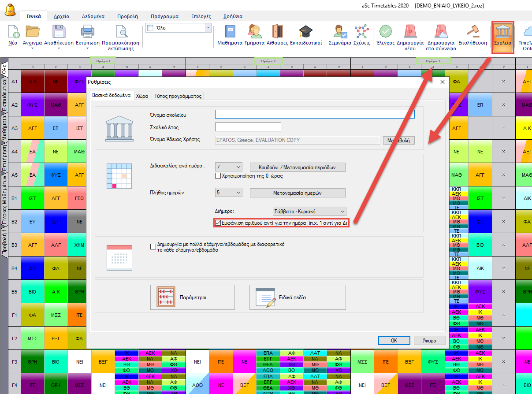The height and width of the screenshot is (394, 532).
Task: Uncheck Εμφάνιση αριθμού αντί για την ημέρα
Action: coord(218,223)
